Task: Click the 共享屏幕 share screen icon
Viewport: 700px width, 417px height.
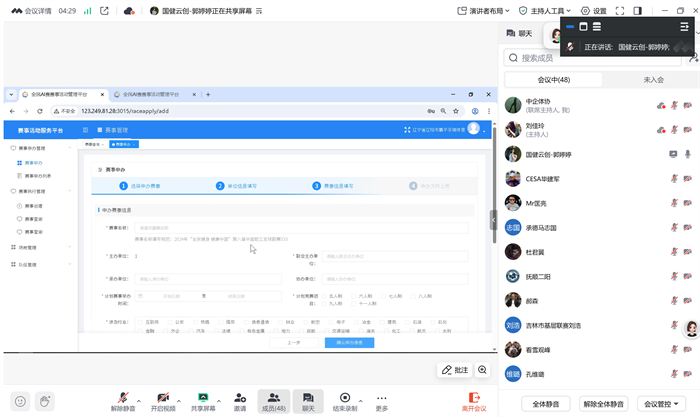Action: pos(202,397)
